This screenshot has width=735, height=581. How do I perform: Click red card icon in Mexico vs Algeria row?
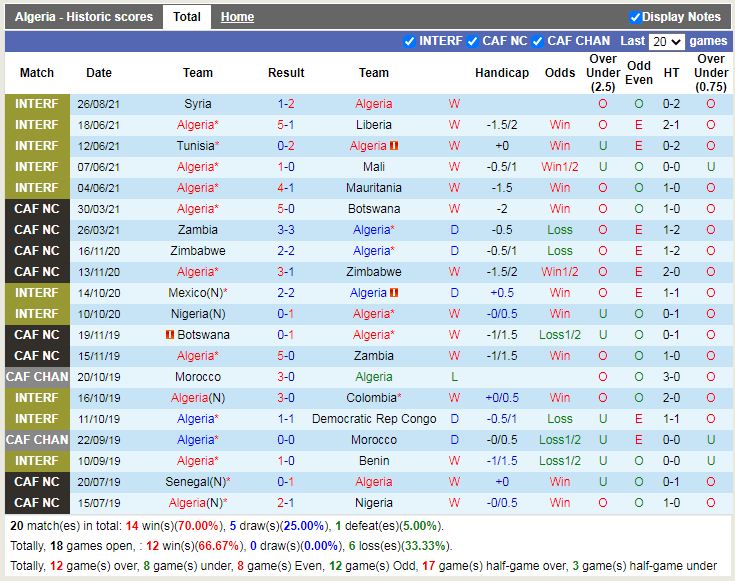click(394, 293)
